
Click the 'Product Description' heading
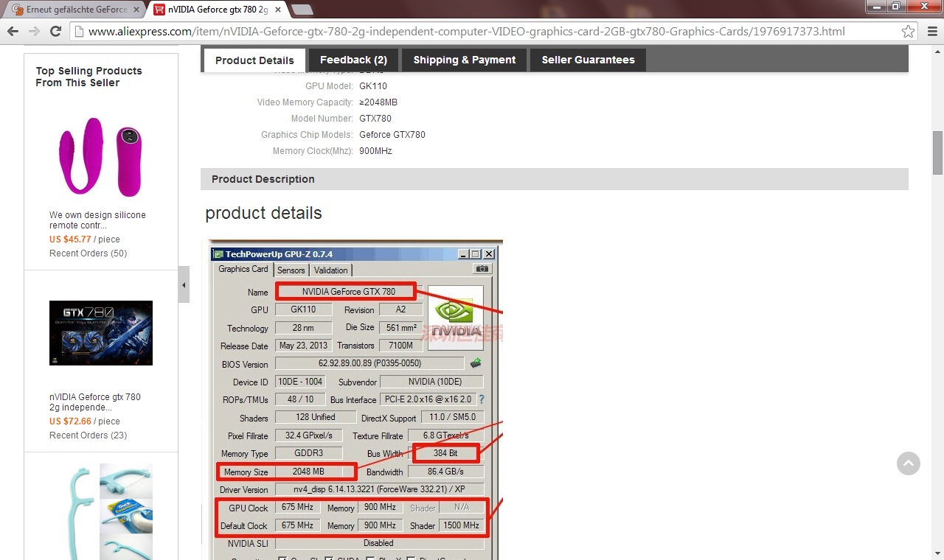pos(263,179)
